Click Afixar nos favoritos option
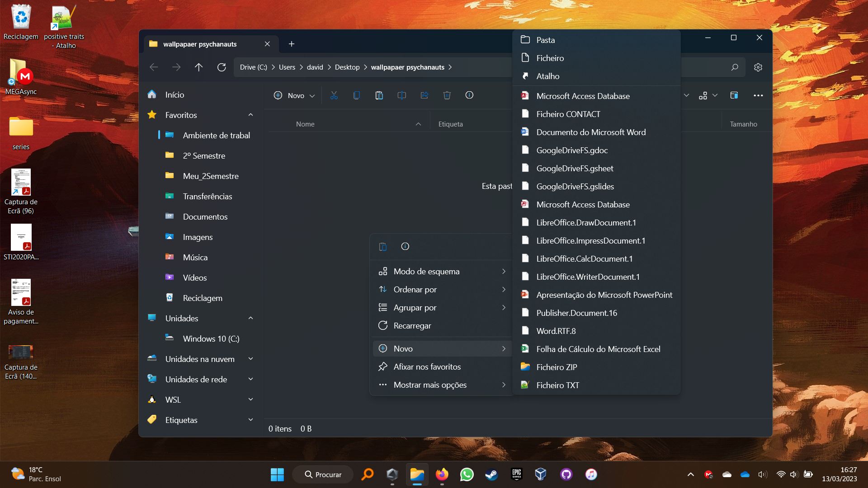Screen dimensions: 868x488 point(427,366)
